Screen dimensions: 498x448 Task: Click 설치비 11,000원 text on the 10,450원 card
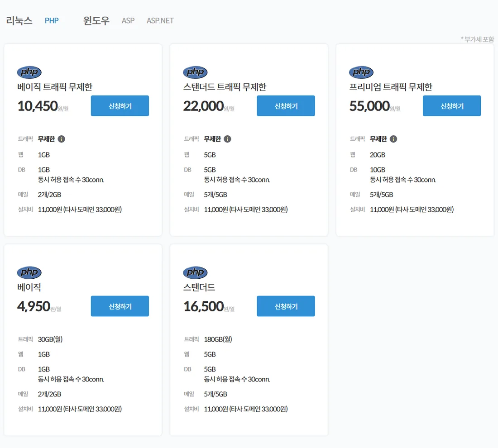pyautogui.click(x=80, y=210)
